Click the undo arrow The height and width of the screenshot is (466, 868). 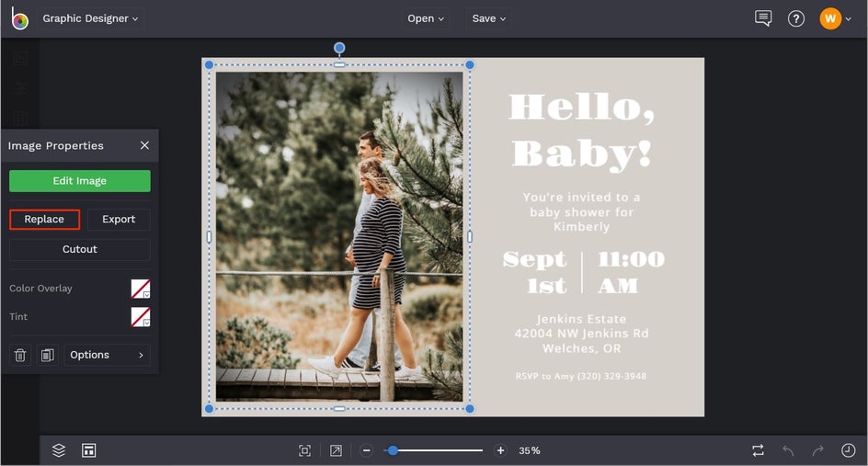pyautogui.click(x=788, y=450)
